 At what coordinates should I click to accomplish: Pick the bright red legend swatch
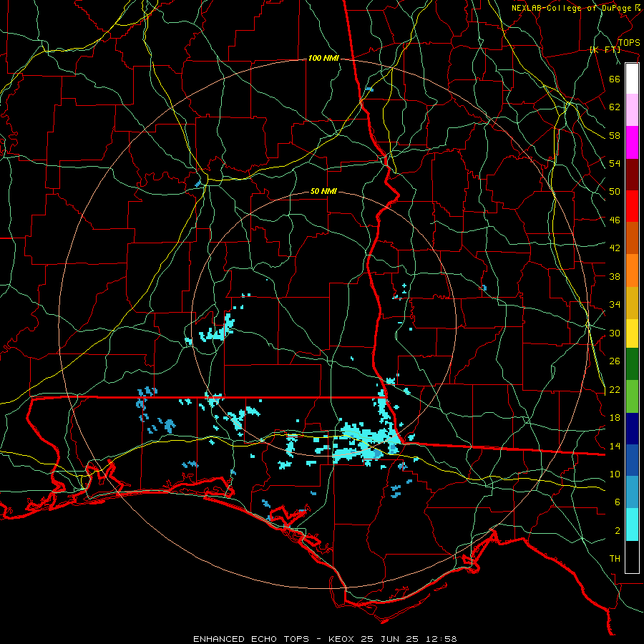(x=632, y=206)
